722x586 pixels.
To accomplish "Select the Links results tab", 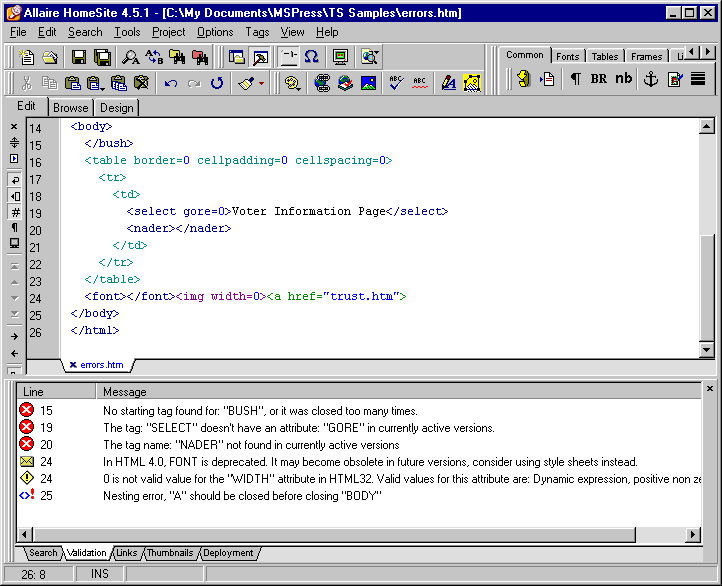I will 127,552.
